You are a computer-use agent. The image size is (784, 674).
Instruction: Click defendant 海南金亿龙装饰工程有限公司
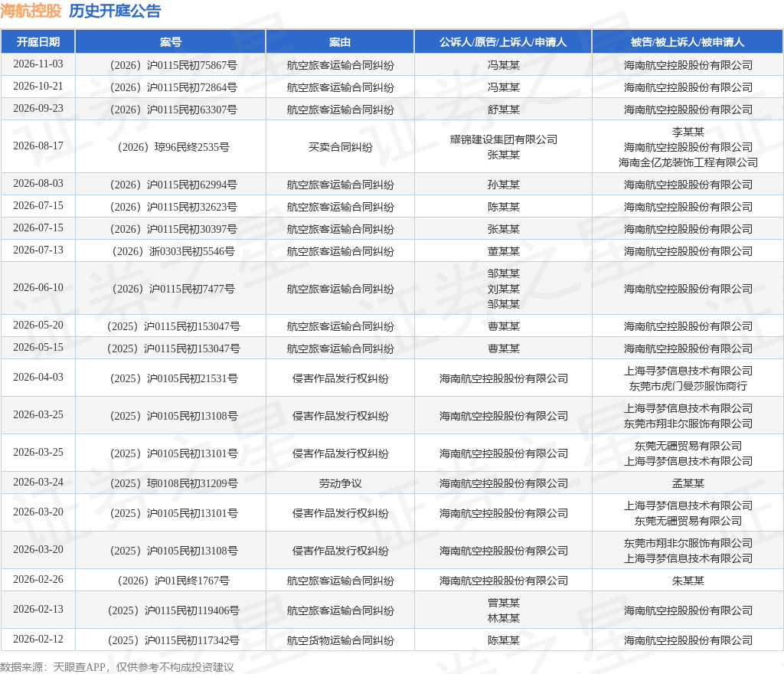[688, 162]
